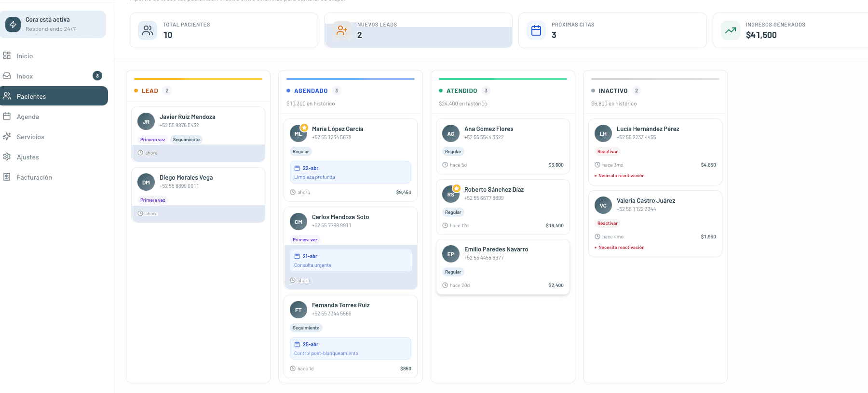This screenshot has width=868, height=393.
Task: Click the 22-abr Limpieza profunda appointment
Action: pos(351,172)
